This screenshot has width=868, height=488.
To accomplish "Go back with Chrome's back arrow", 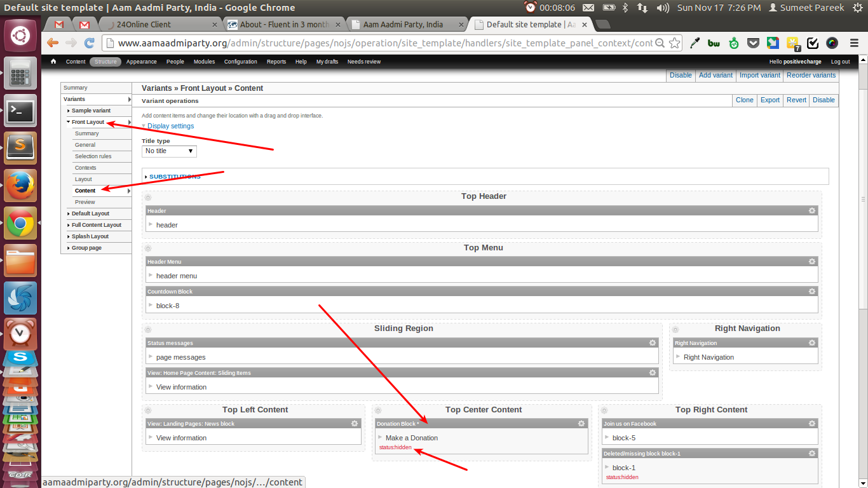I will pos(53,43).
